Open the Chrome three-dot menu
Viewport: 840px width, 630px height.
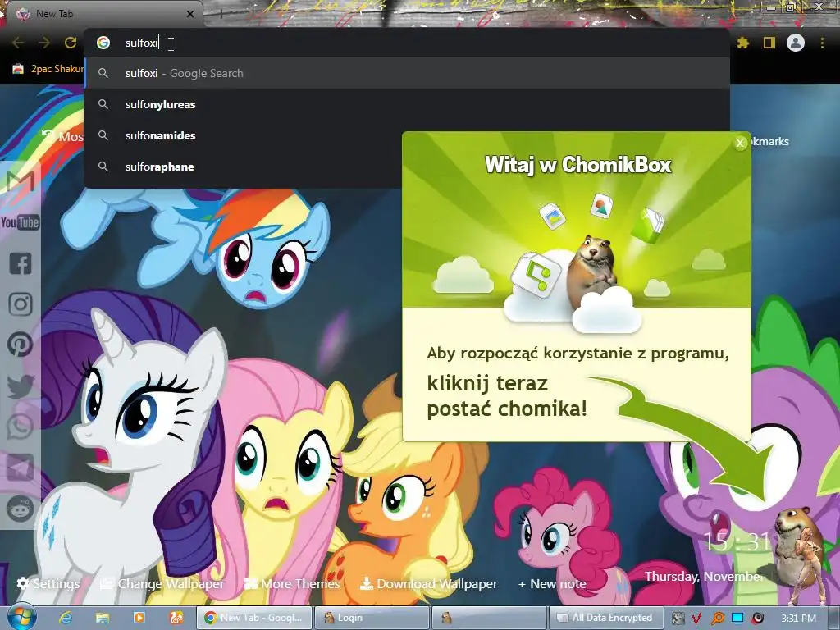click(822, 43)
